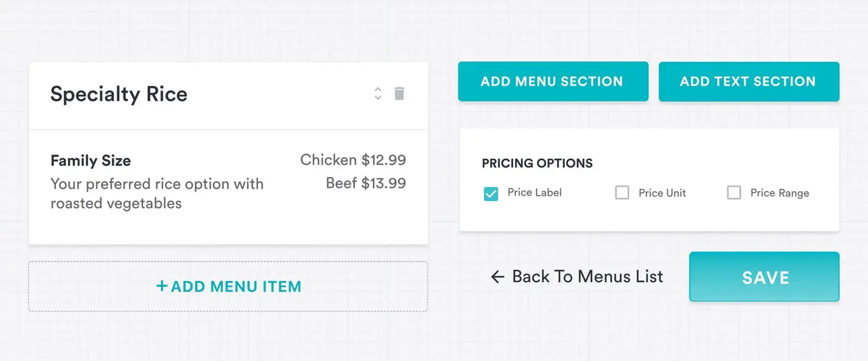Select the Chicken $12.99 price entry
Image resolution: width=868 pixels, height=361 pixels.
pos(353,160)
